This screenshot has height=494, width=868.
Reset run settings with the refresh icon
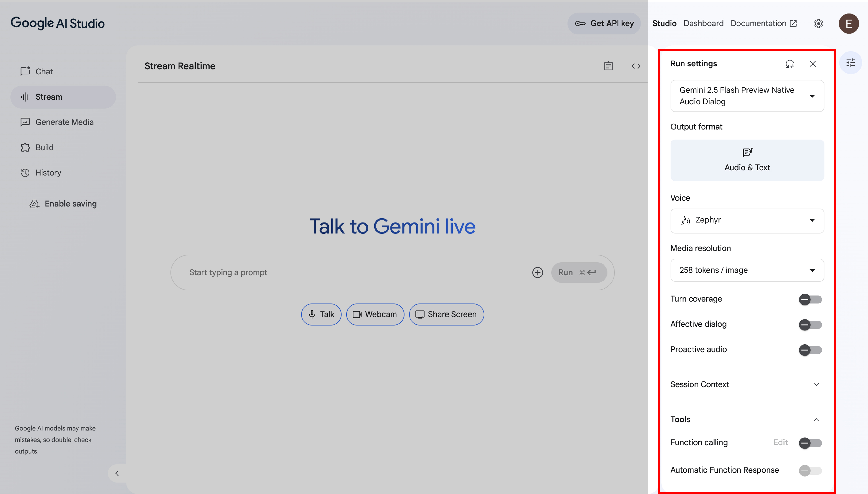coord(790,64)
